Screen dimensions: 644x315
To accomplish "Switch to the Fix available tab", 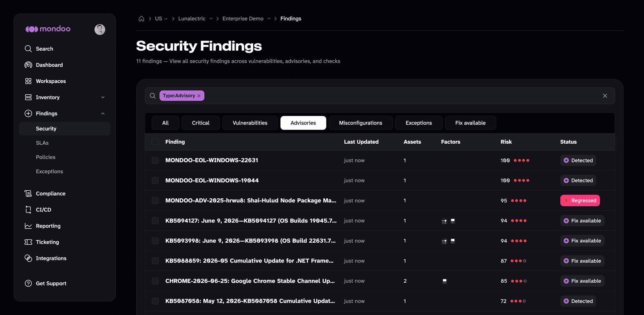I will tap(470, 123).
